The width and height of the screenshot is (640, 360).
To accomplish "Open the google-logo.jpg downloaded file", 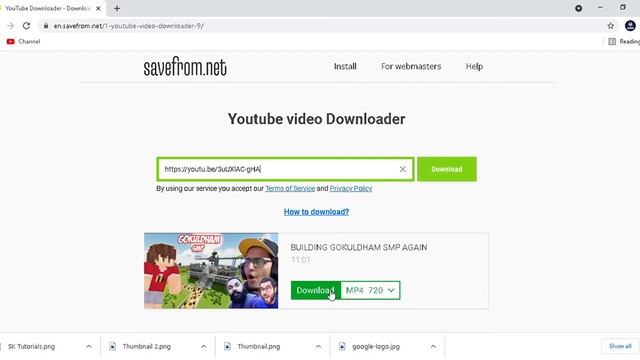I will (x=376, y=347).
